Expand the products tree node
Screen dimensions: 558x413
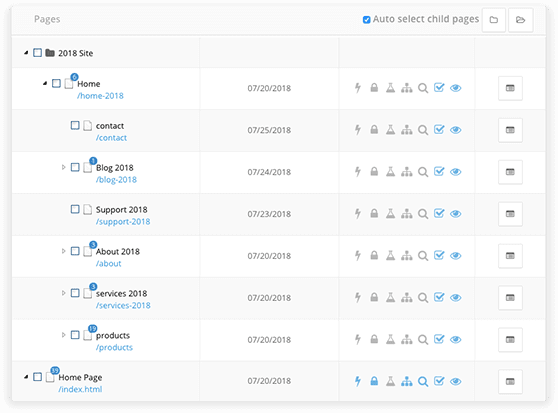[63, 335]
